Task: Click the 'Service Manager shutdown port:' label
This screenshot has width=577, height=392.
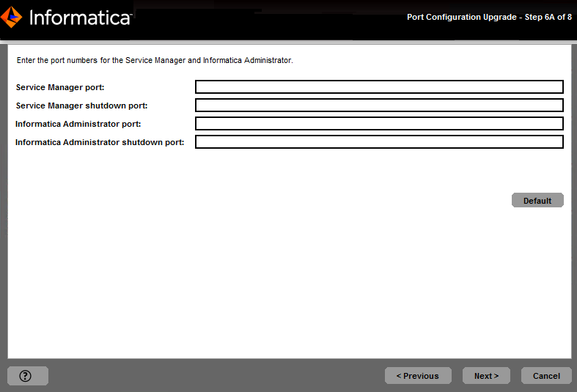Action: tap(81, 106)
